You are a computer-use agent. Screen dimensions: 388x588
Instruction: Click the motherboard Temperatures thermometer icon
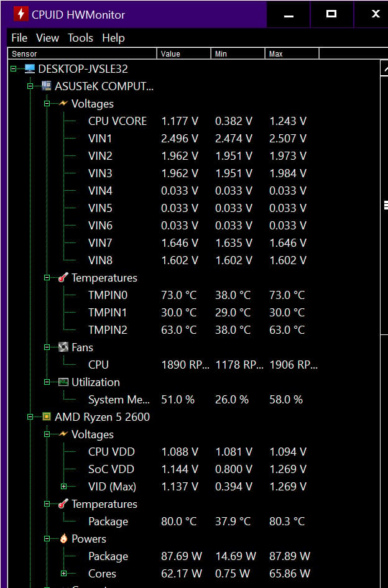tap(63, 278)
